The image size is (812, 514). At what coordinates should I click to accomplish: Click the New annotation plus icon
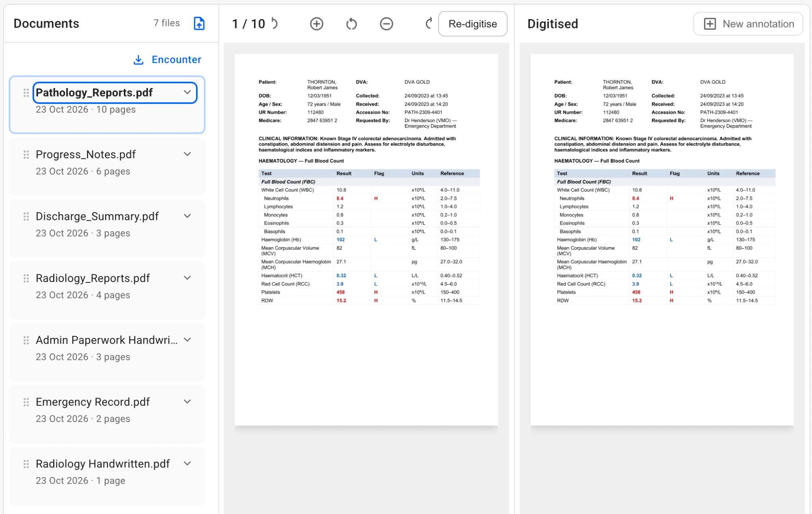(710, 24)
